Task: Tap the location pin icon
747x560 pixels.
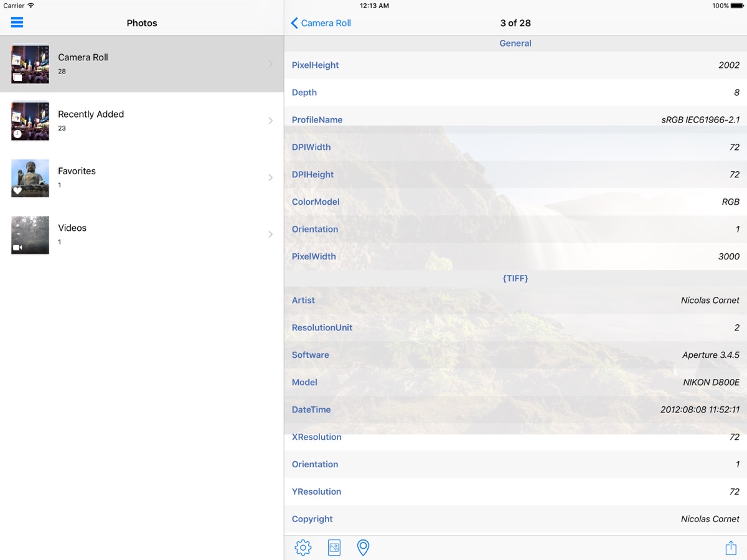Action: coord(363,548)
